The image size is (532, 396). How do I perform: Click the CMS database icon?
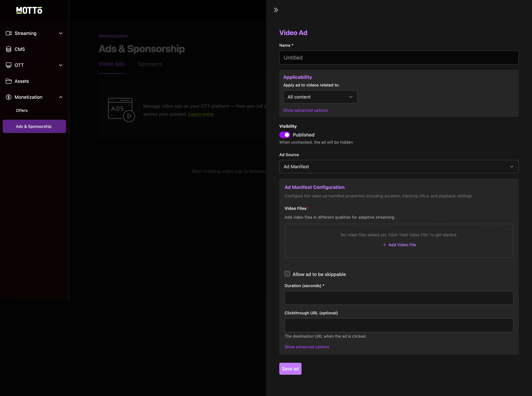(x=9, y=49)
